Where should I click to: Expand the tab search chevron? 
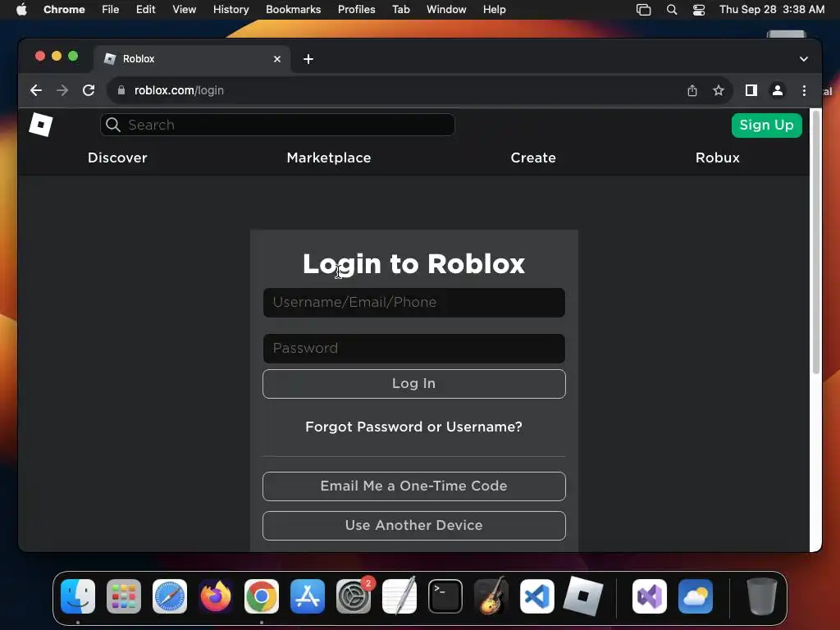point(804,59)
